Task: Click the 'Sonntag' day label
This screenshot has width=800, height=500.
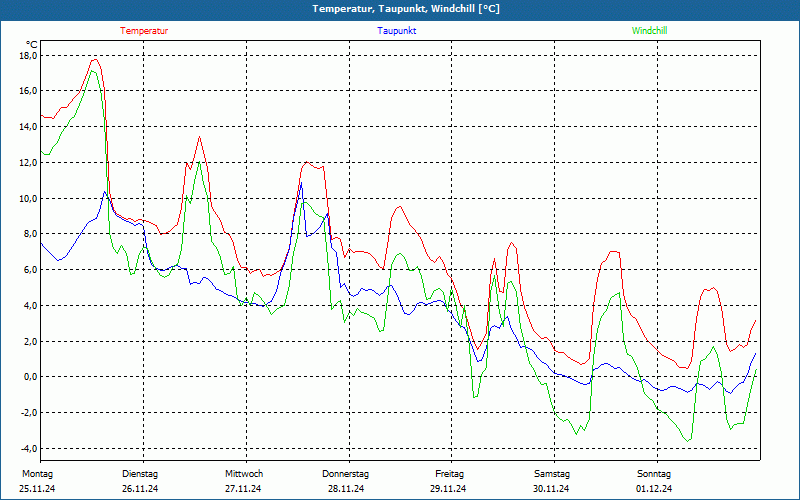Action: coord(654,474)
